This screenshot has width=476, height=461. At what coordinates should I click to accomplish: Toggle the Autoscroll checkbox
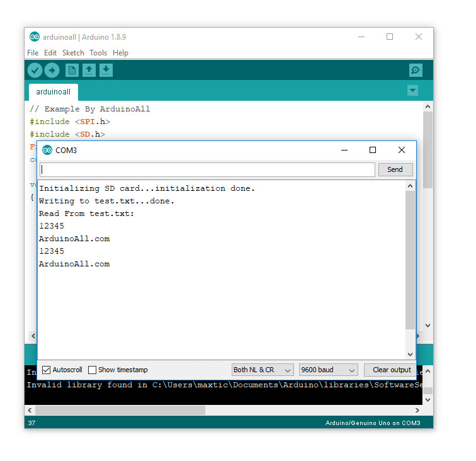[x=46, y=370]
